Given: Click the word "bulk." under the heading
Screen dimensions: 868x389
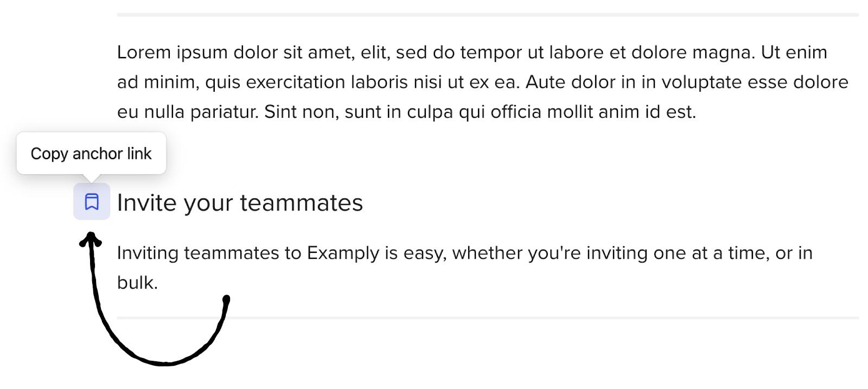Looking at the screenshot, I should point(137,283).
